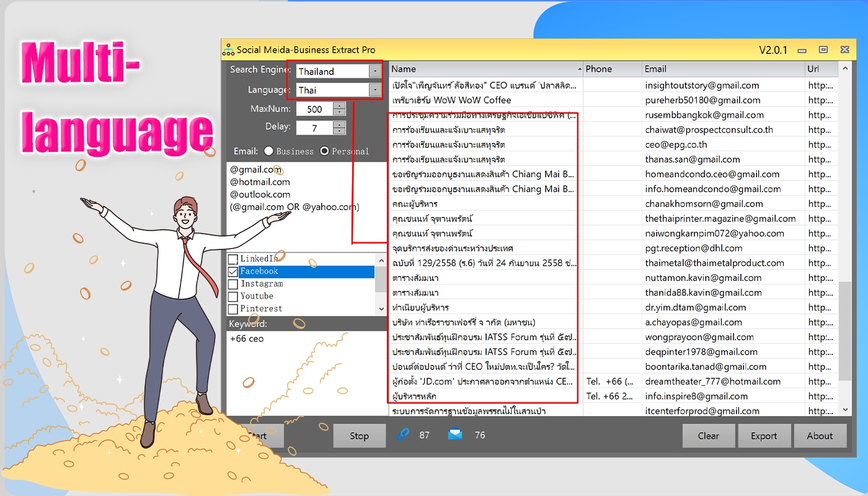Sort results by the Phone column header
This screenshot has width=868, height=496.
pos(613,69)
